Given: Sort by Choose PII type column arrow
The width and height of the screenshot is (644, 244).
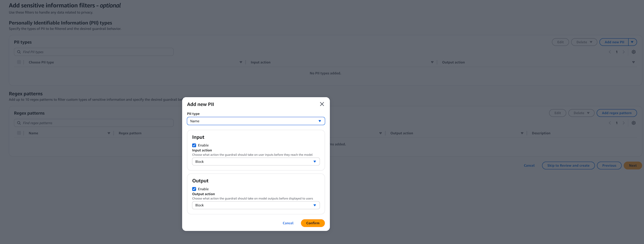Looking at the screenshot, I should click(241, 62).
